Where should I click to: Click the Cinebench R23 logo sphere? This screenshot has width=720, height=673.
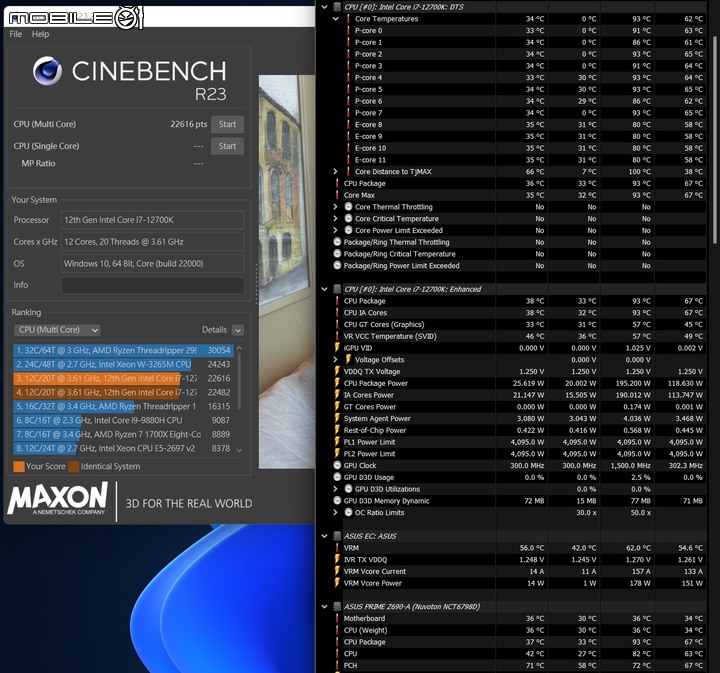tap(47, 71)
